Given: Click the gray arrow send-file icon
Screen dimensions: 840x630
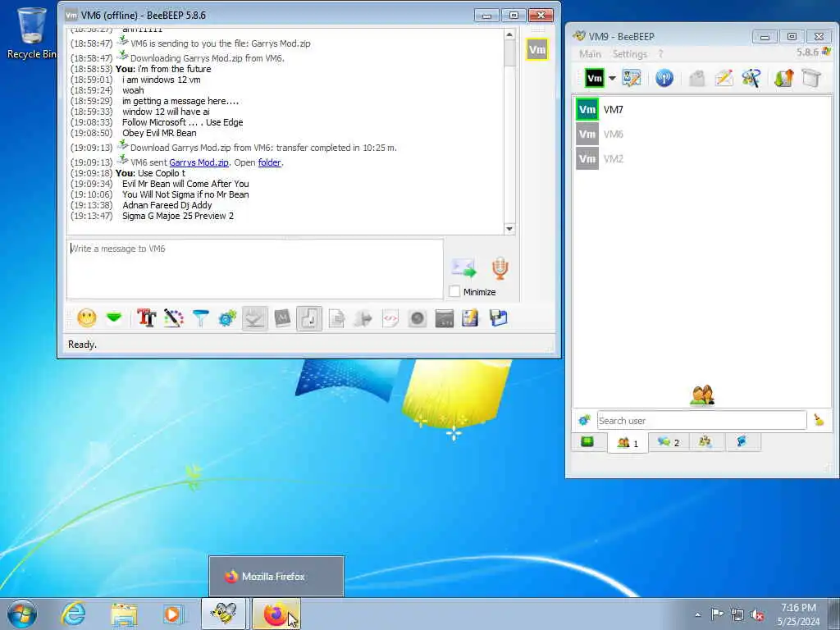Looking at the screenshot, I should (363, 318).
